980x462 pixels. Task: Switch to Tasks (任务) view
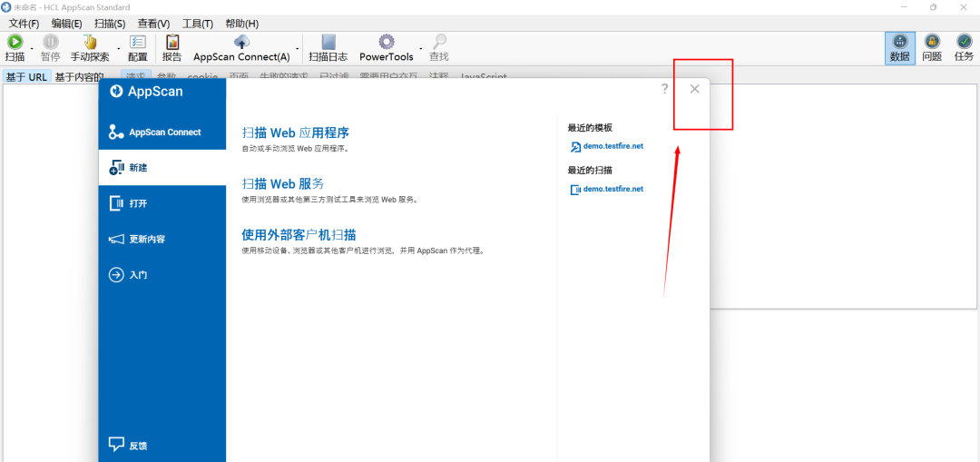coord(964,49)
